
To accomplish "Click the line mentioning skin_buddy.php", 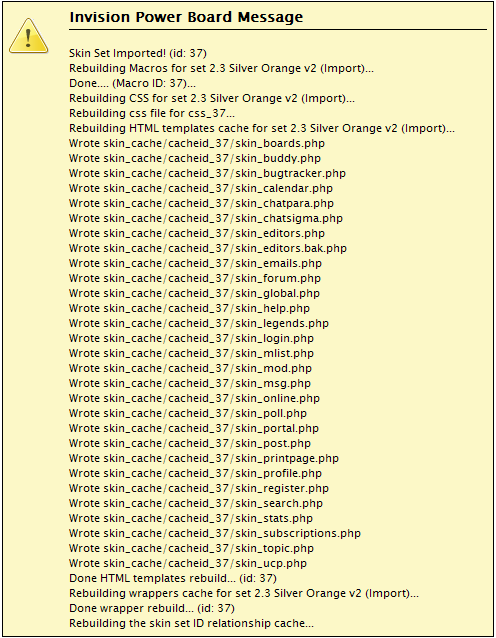I will click(195, 158).
